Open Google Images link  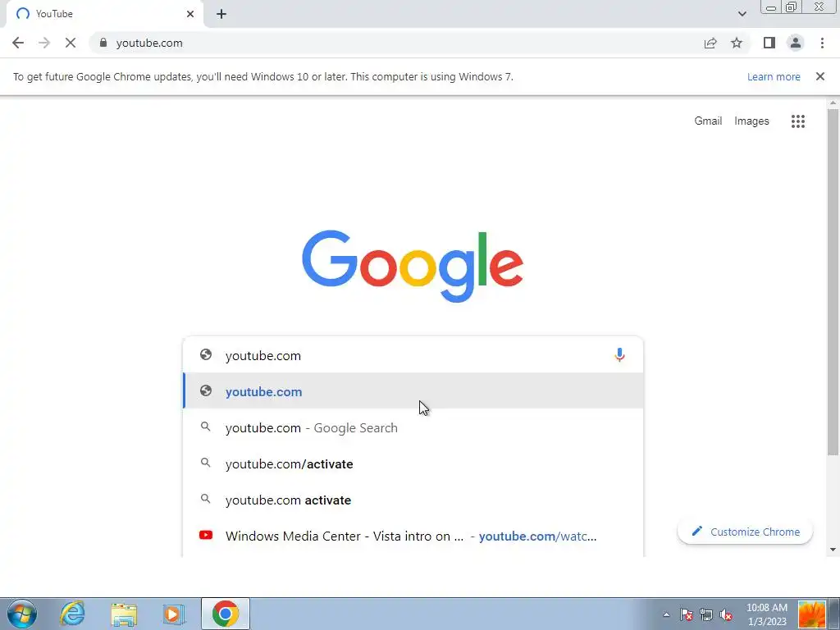click(x=751, y=121)
